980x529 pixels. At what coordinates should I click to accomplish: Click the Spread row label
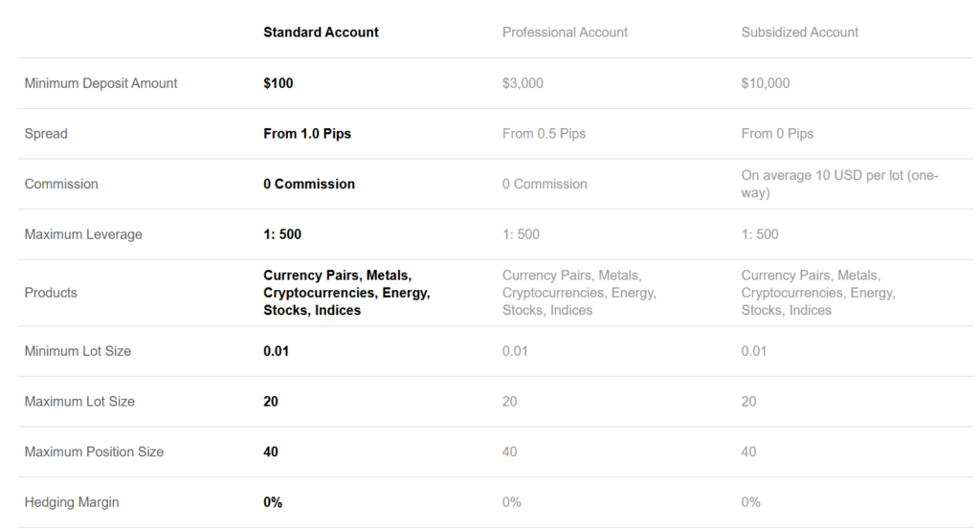coord(46,134)
